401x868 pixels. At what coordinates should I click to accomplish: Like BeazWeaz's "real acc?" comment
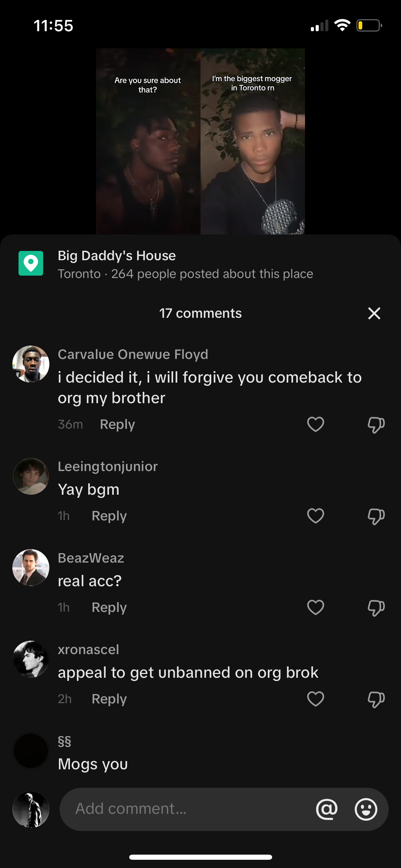[x=315, y=607]
